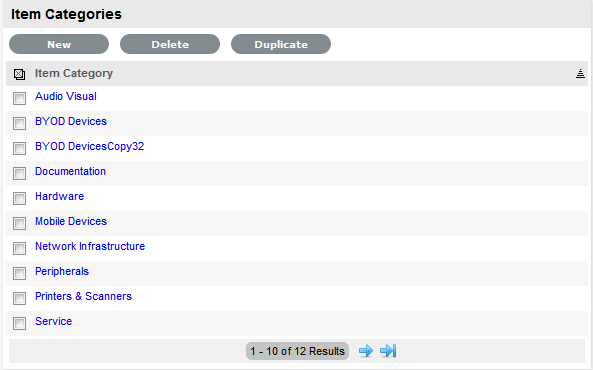Go to next page of results

coord(366,351)
